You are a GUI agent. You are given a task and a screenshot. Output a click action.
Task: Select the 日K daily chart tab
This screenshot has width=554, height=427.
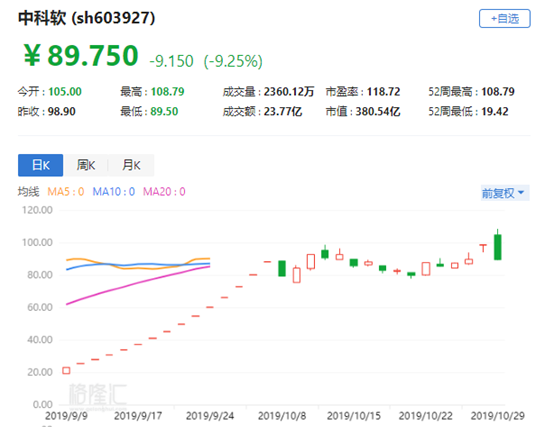[41, 165]
